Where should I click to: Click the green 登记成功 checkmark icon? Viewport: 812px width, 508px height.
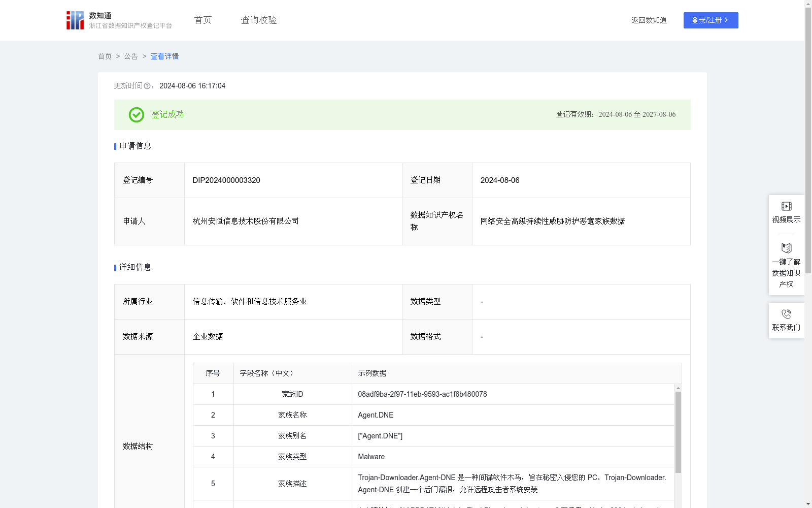point(137,115)
